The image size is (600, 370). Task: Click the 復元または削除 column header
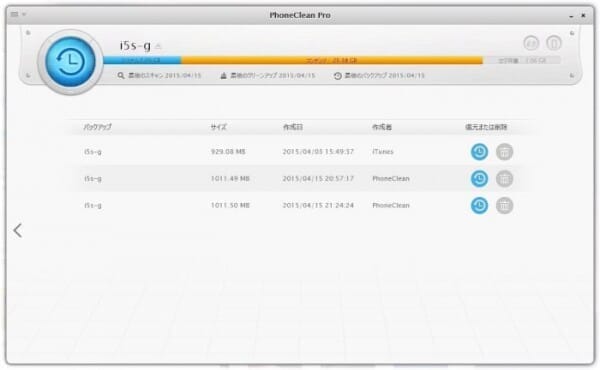[x=486, y=127]
